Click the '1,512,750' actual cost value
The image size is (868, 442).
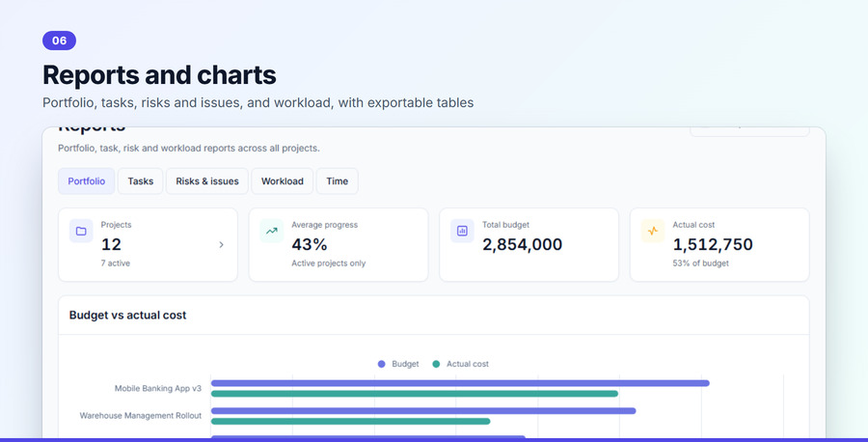tap(713, 244)
